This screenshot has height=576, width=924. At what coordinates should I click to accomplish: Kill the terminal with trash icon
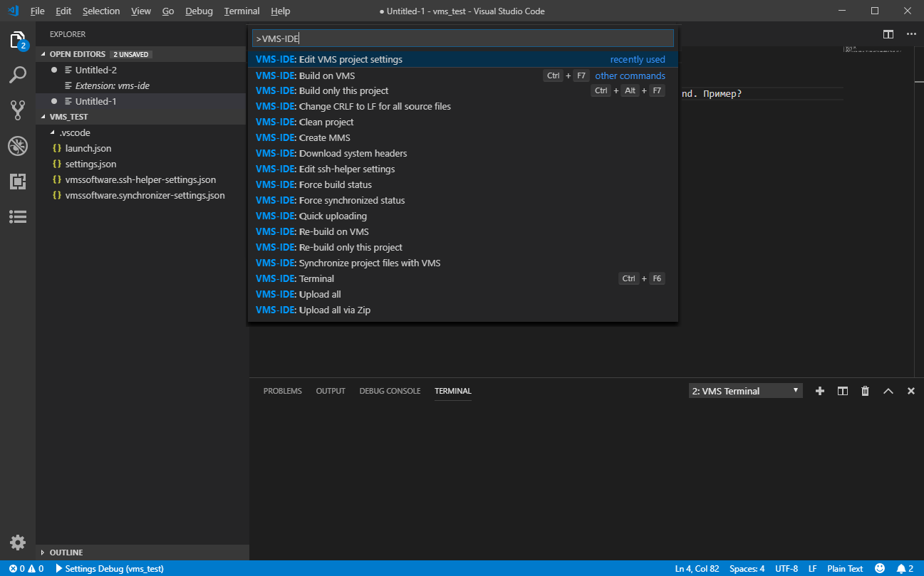865,391
